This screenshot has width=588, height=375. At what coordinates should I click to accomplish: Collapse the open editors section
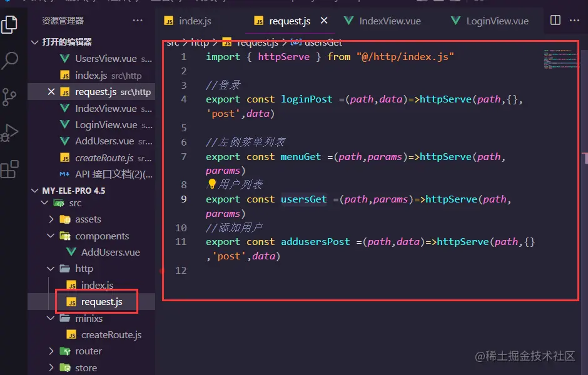tap(34, 42)
